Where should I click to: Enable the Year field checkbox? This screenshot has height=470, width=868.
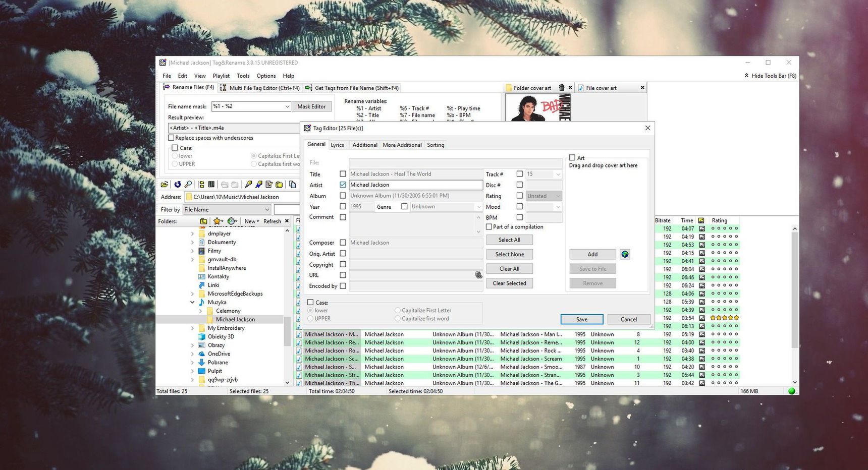(343, 206)
